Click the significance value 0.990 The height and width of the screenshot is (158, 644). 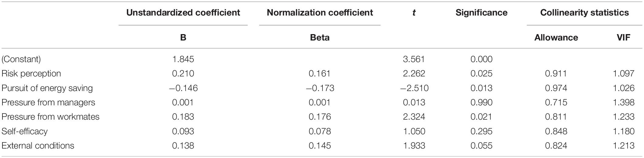(481, 102)
